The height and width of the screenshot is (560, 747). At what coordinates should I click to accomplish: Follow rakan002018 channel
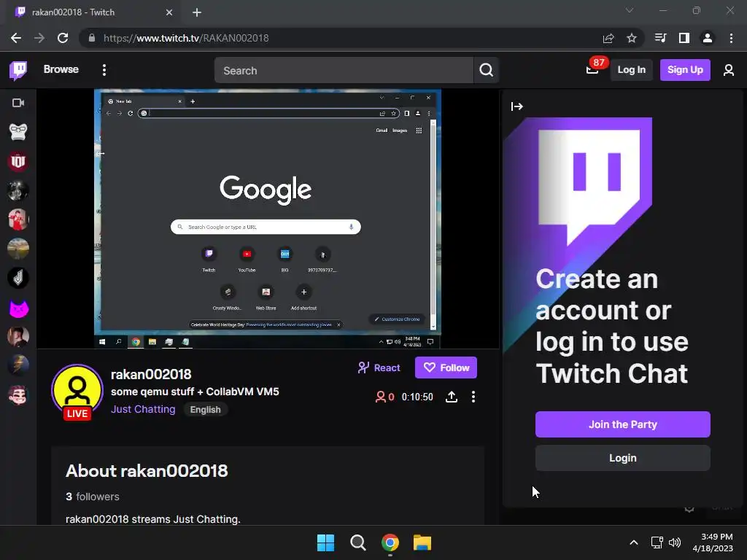(x=446, y=367)
